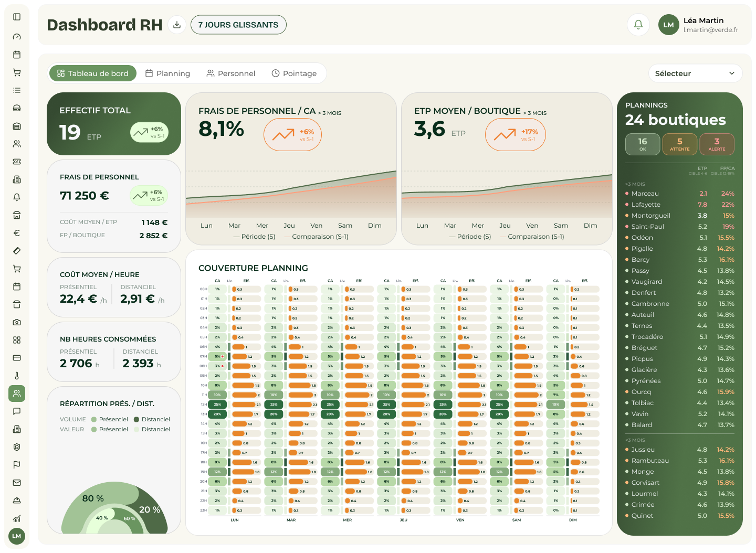The height and width of the screenshot is (553, 756).
Task: Toggle Distanciel in the VOLUME legend row
Action: click(x=152, y=419)
